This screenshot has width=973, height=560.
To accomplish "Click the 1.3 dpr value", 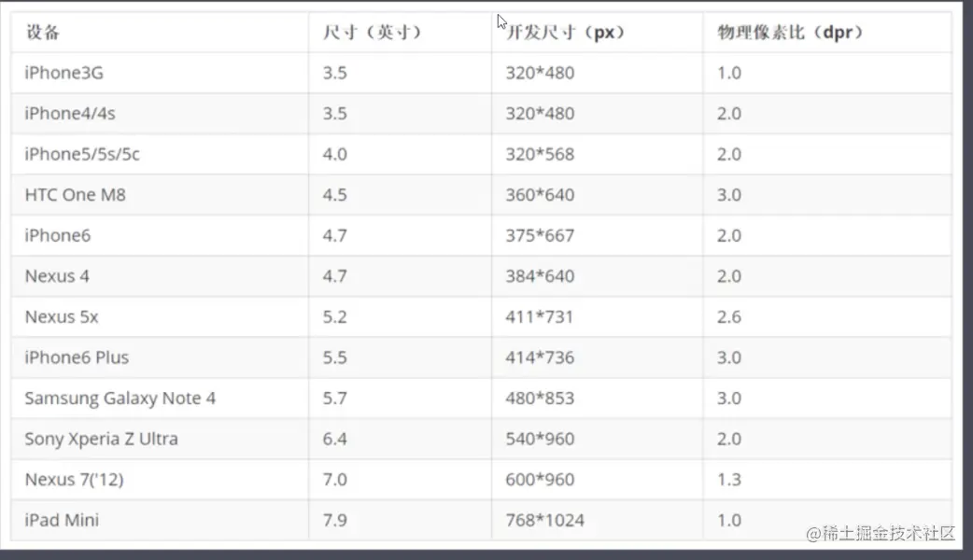I will coord(729,480).
